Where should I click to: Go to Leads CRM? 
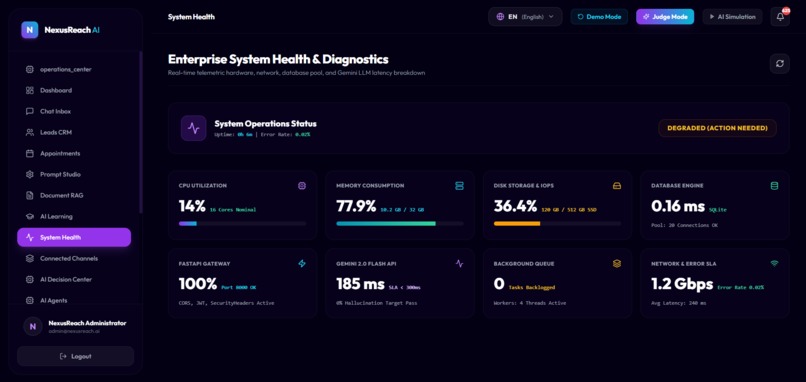pyautogui.click(x=74, y=133)
